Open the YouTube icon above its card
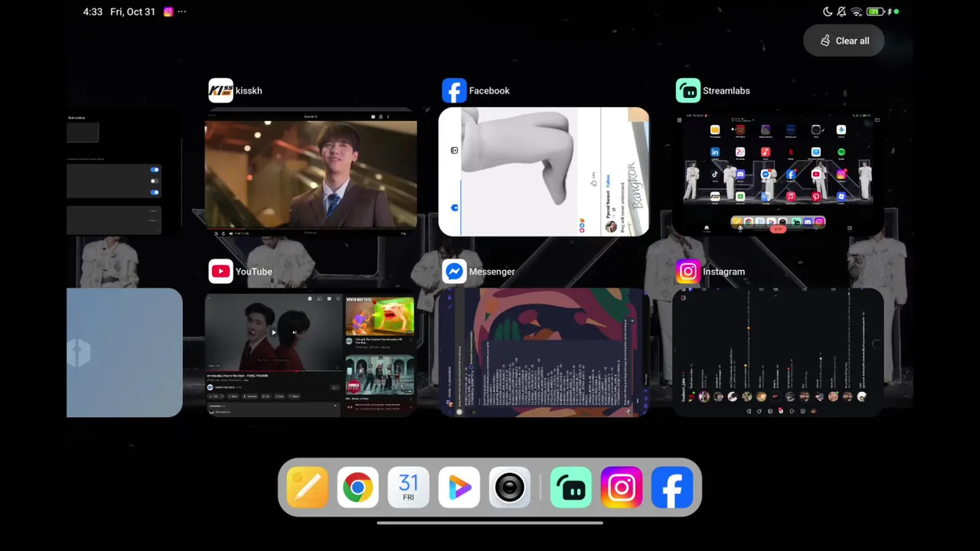This screenshot has width=980, height=551. coord(220,272)
